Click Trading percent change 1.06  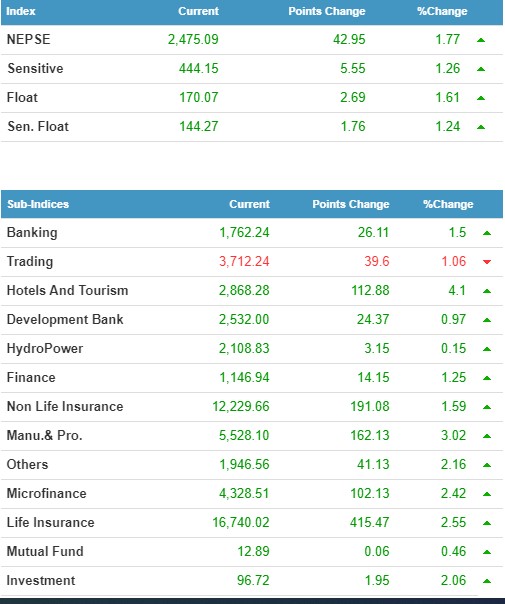click(453, 262)
